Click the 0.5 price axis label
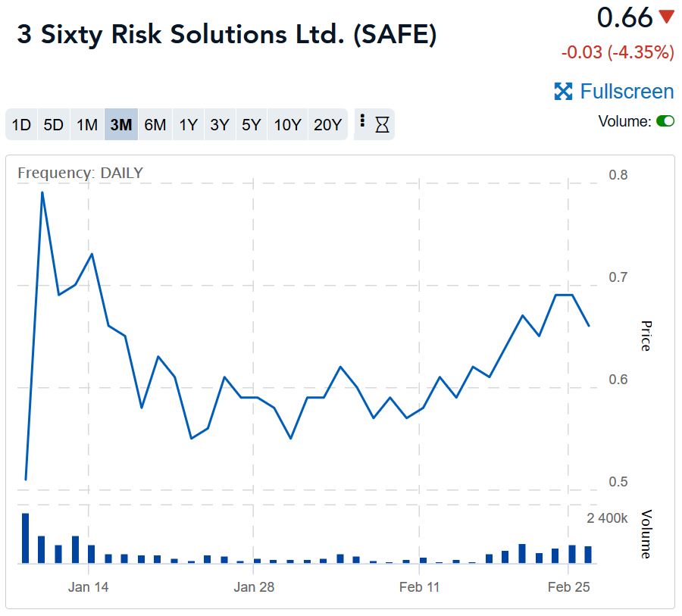The width and height of the screenshot is (682, 616). tap(618, 482)
